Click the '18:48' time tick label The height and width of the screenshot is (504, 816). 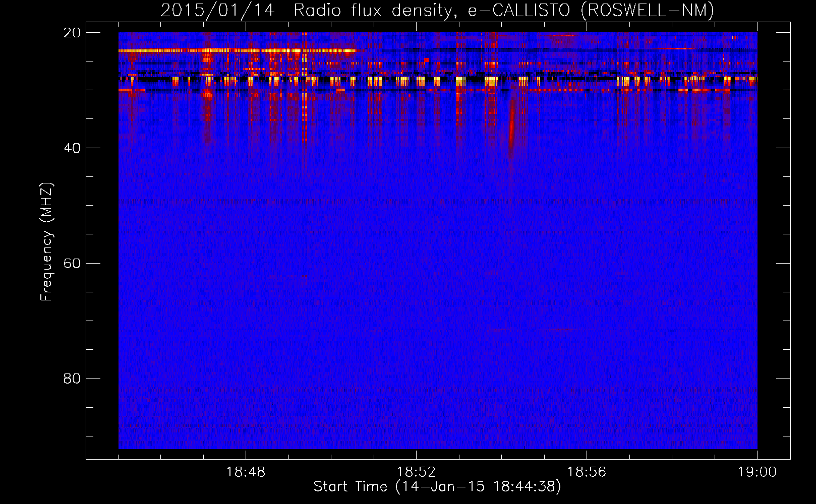(x=246, y=472)
